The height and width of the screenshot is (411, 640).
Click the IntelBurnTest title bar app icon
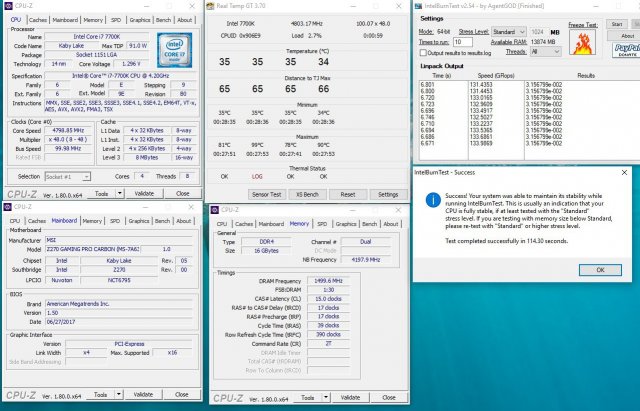420,6
